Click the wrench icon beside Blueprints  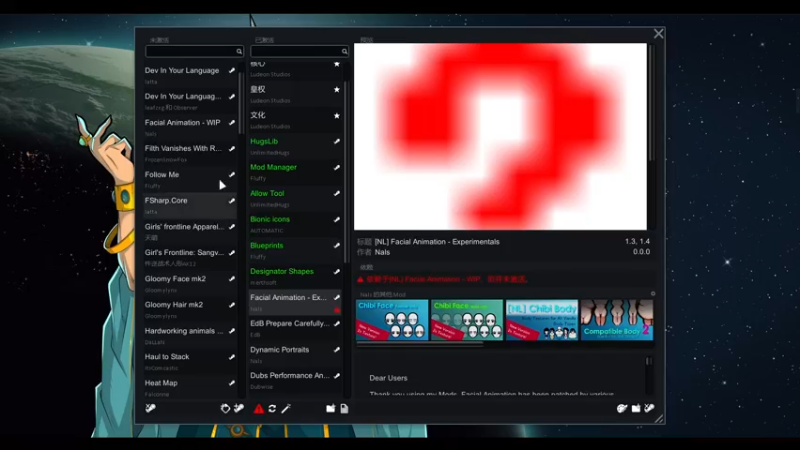(x=337, y=245)
